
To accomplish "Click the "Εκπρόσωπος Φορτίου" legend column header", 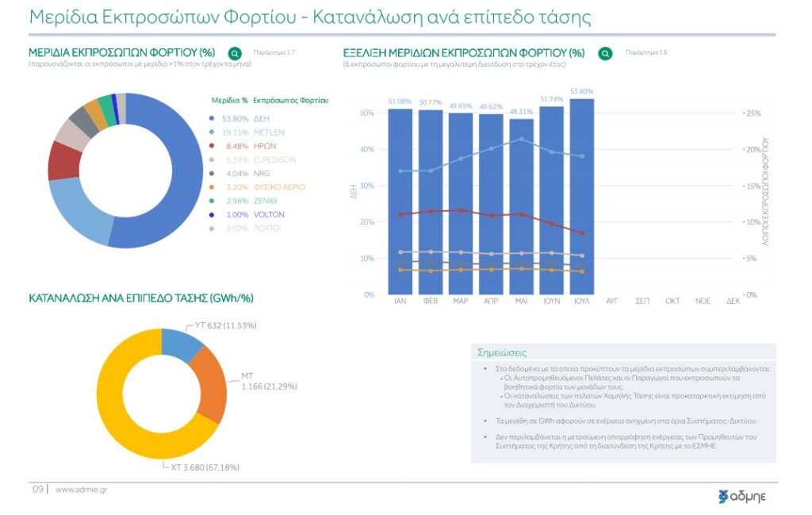I will 290,101.
